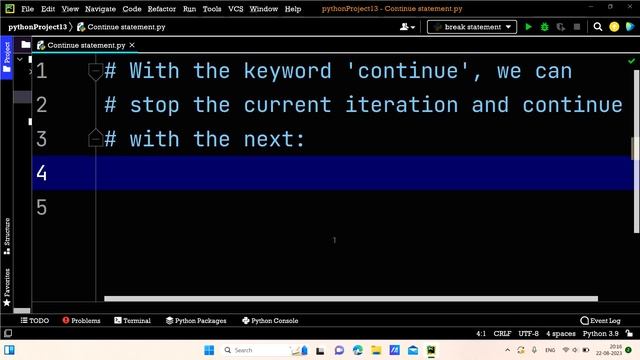
Task: Open the Refactor menu
Action: click(162, 9)
